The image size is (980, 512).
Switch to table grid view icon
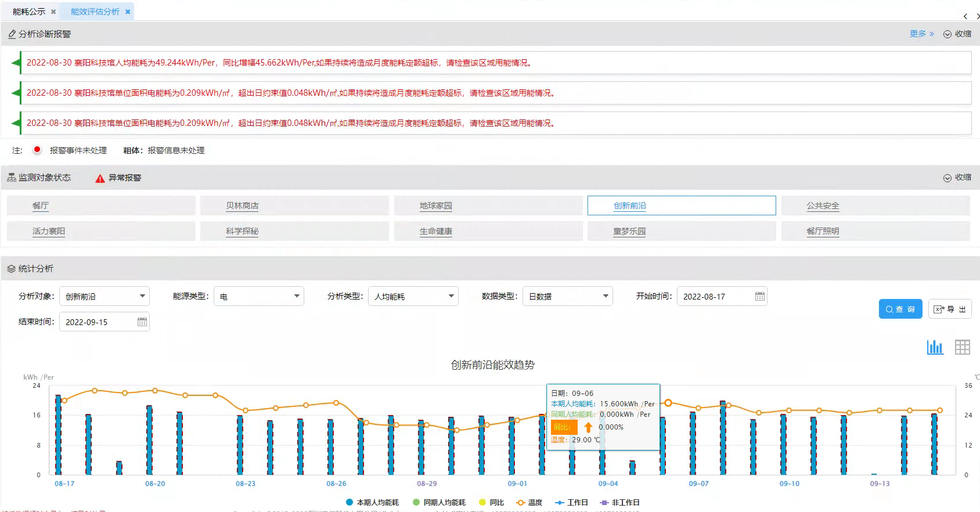point(962,347)
